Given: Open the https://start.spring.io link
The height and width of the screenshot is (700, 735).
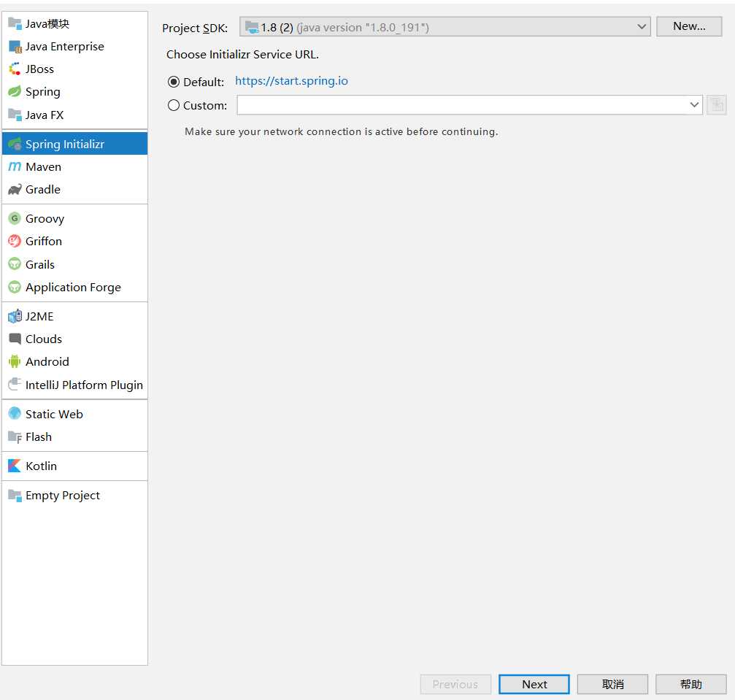Looking at the screenshot, I should pos(291,81).
